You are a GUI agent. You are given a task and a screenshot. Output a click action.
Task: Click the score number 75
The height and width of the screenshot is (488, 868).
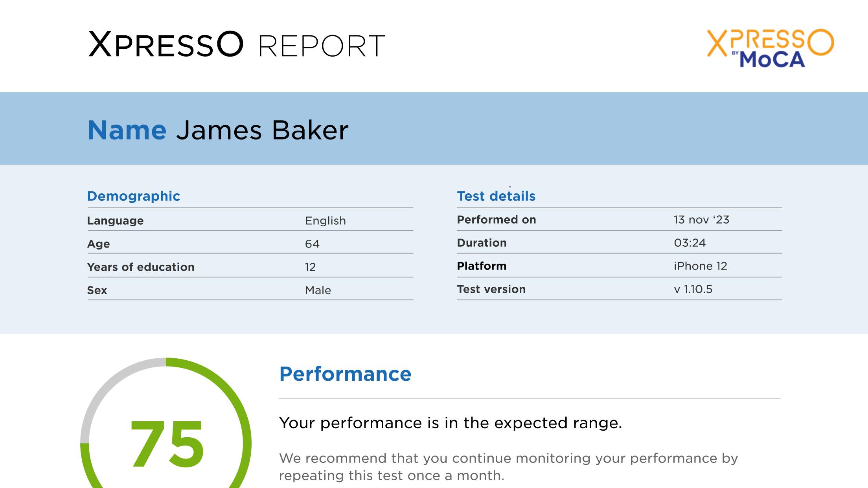pyautogui.click(x=167, y=444)
